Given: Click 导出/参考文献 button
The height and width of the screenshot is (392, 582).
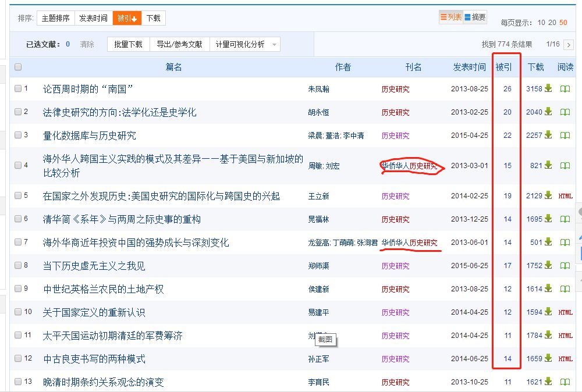Looking at the screenshot, I should [179, 44].
